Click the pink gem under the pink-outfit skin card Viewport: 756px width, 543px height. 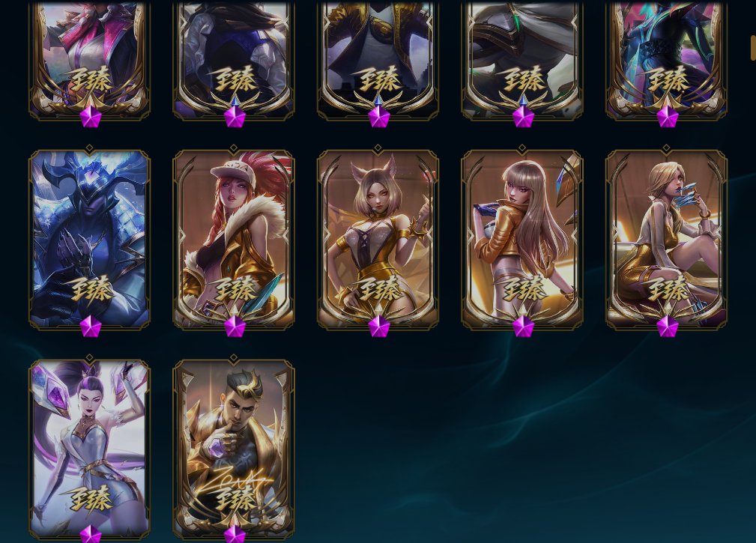click(91, 117)
